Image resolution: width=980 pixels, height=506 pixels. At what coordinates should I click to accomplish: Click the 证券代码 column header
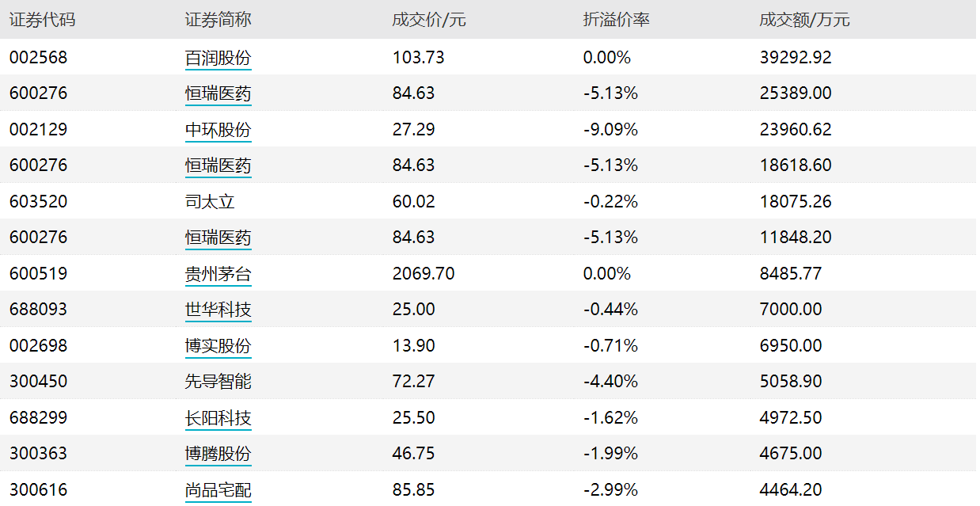pyautogui.click(x=42, y=20)
